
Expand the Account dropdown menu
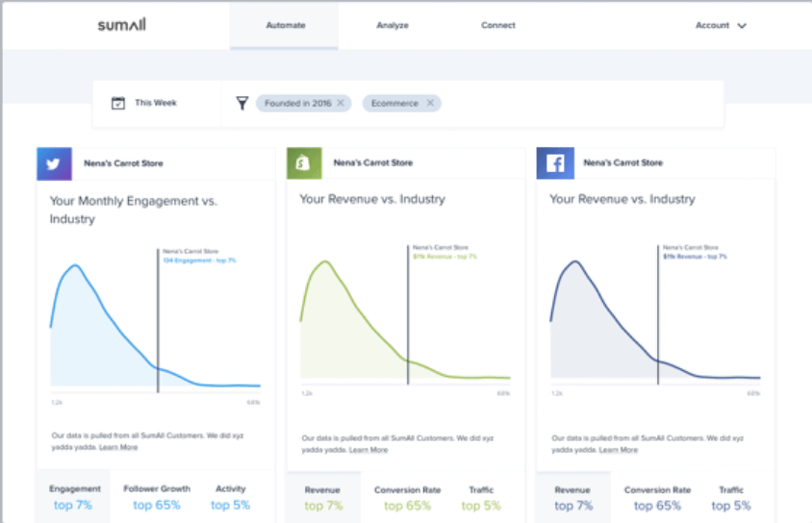coord(721,25)
